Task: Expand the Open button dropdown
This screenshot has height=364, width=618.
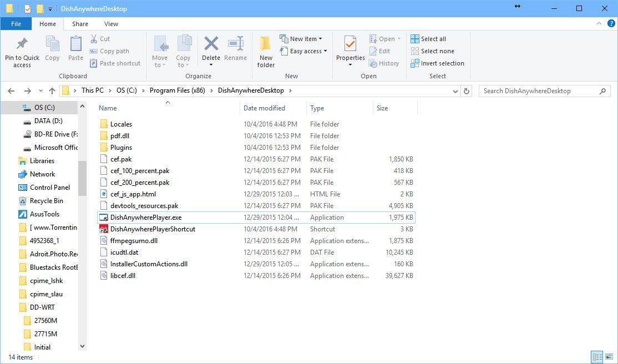Action: pyautogui.click(x=399, y=39)
